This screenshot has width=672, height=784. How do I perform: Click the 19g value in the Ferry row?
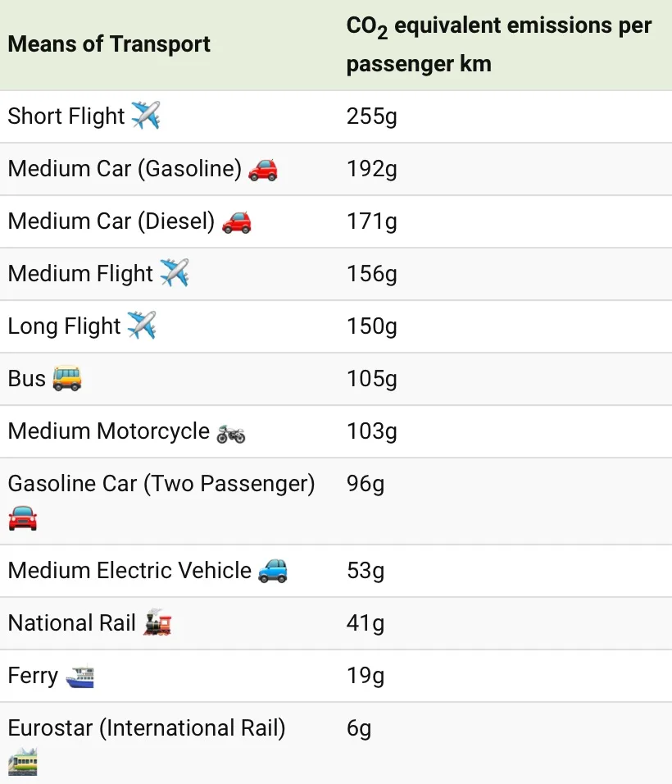tap(366, 676)
